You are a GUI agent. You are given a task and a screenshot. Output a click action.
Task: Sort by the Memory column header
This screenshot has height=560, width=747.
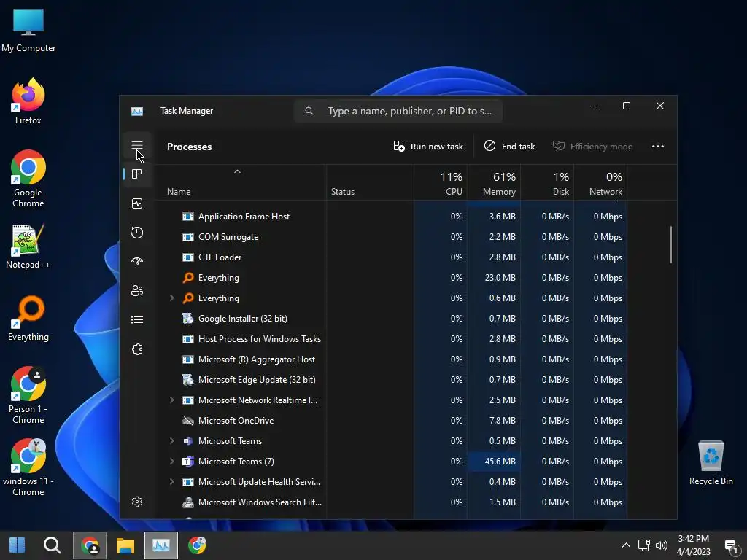494,183
